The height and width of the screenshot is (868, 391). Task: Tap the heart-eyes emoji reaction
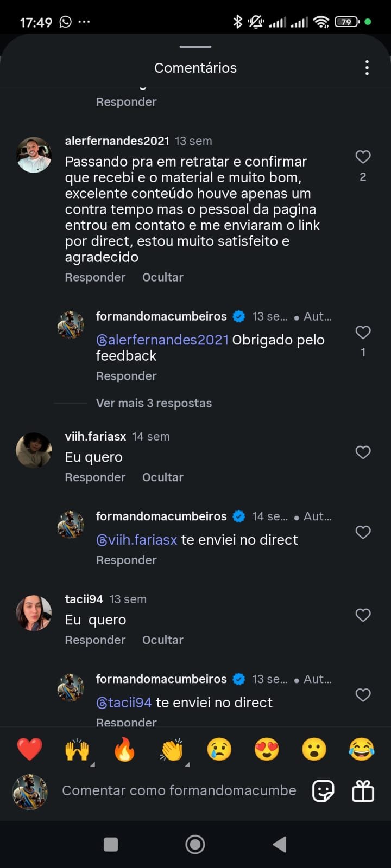pos(267,750)
